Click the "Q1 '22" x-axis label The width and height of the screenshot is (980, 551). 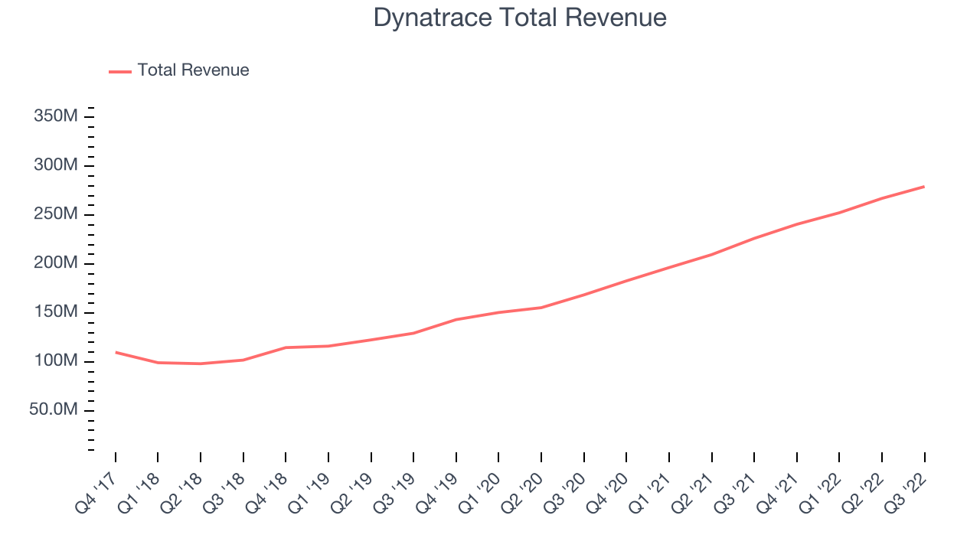pyautogui.click(x=819, y=492)
